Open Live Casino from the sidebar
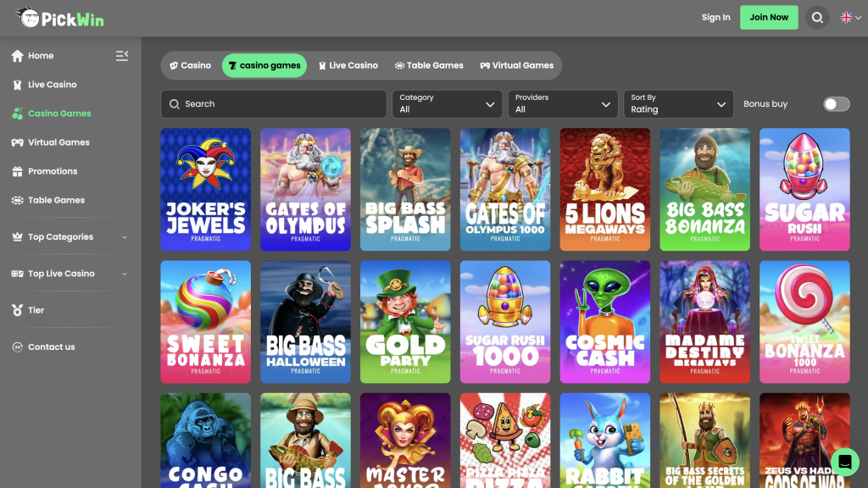 pyautogui.click(x=16, y=85)
